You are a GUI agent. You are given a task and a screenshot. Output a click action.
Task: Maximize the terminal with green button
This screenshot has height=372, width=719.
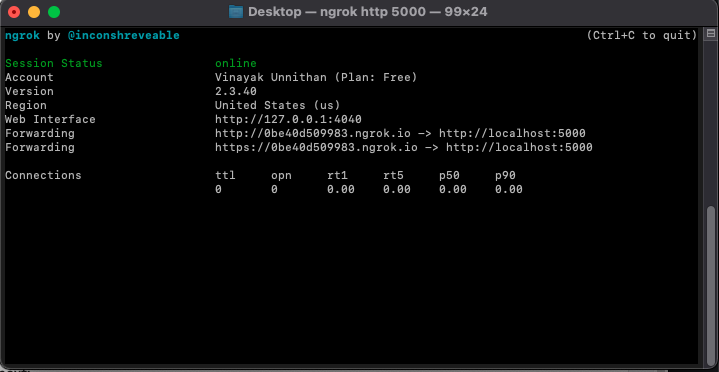tap(54, 12)
